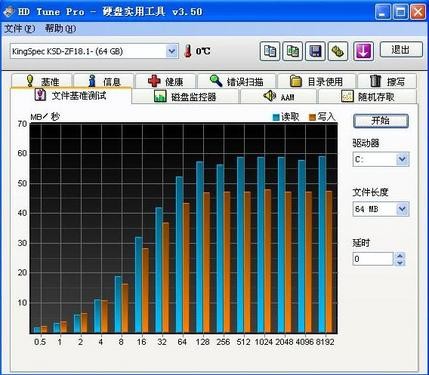429x375 pixels.
Task: Click the 退出 button
Action: 400,50
